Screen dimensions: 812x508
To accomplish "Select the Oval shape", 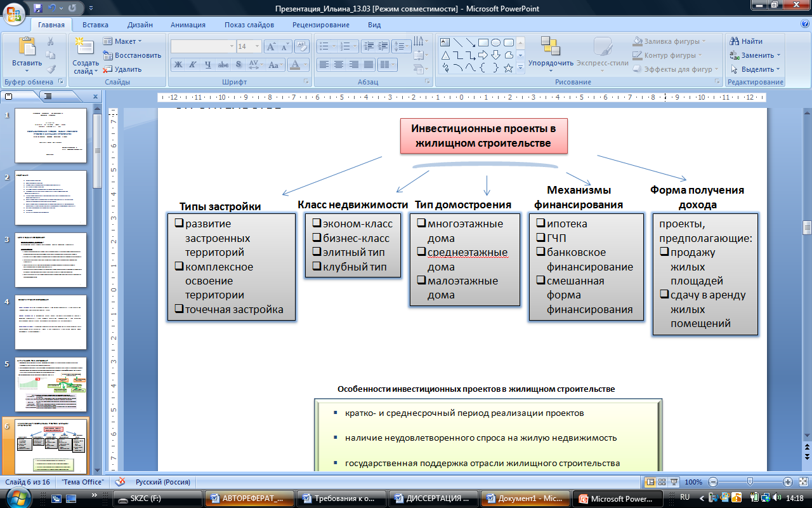I will click(495, 43).
